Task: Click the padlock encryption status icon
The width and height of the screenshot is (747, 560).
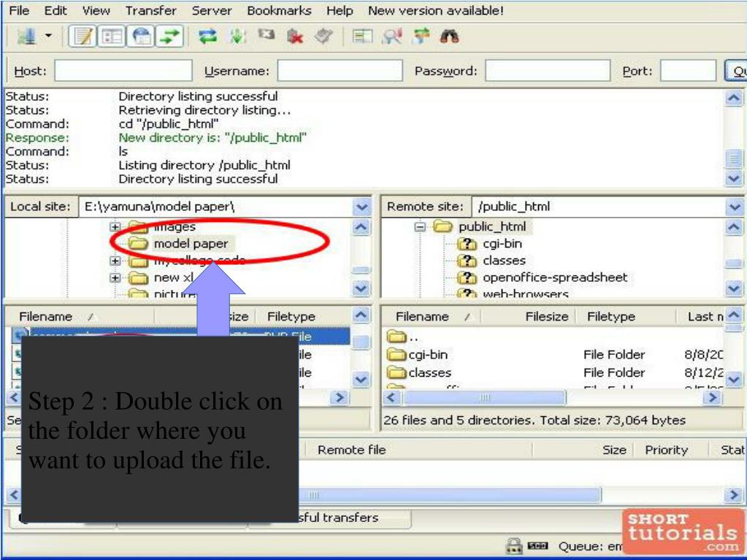Action: (x=514, y=546)
